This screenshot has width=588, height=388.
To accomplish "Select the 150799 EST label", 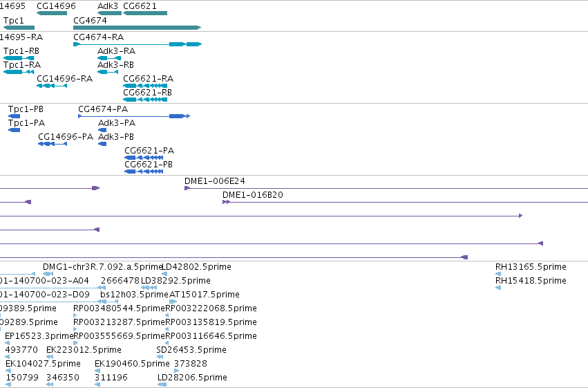I will (21, 378).
